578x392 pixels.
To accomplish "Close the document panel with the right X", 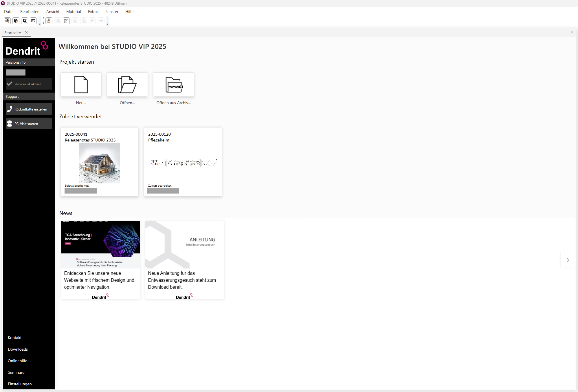I will coord(572,32).
